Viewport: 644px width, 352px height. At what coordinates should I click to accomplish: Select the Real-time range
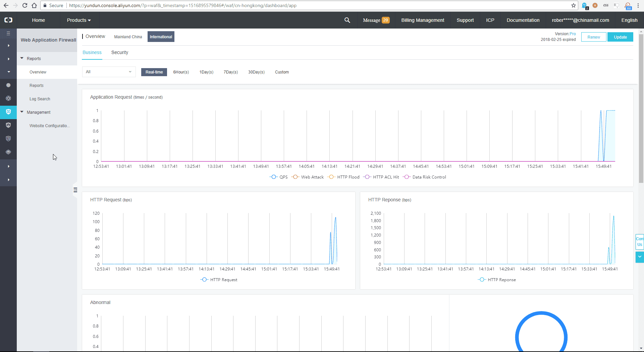click(x=154, y=72)
